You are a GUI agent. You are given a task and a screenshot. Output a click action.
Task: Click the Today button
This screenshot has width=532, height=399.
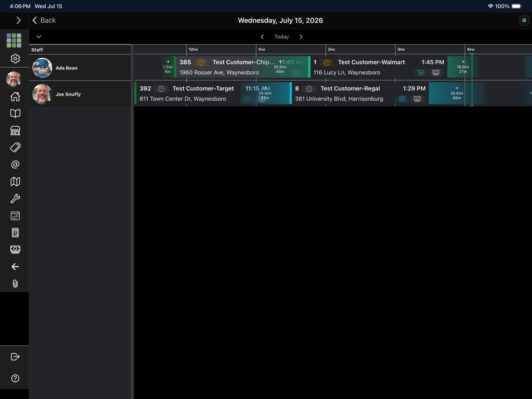coord(282,37)
